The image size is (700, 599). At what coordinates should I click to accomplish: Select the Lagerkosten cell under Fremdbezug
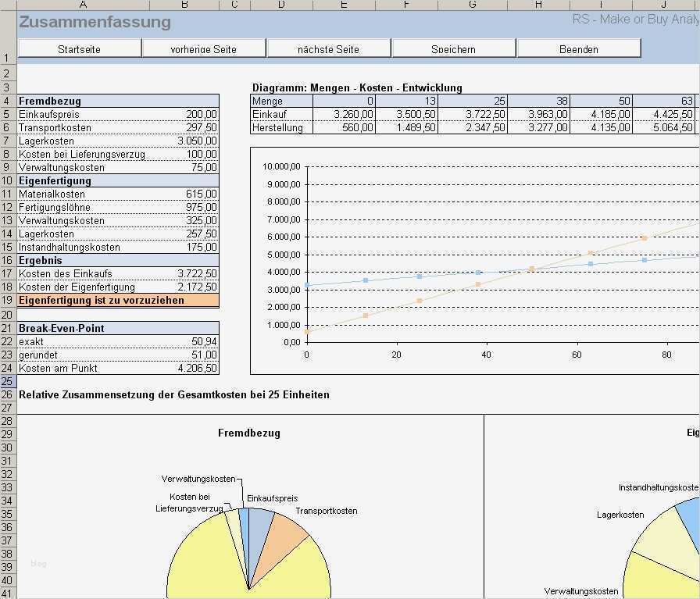(82, 141)
